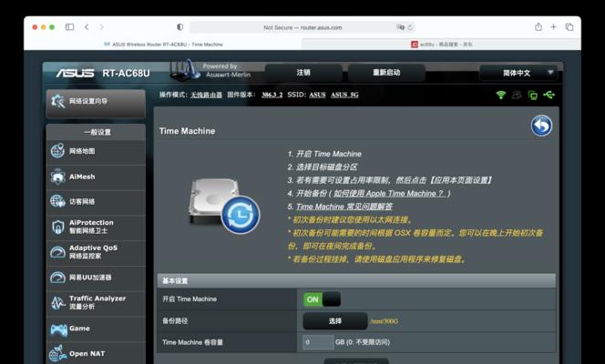Switch to the second Safari tab with red favicon

[441, 45]
